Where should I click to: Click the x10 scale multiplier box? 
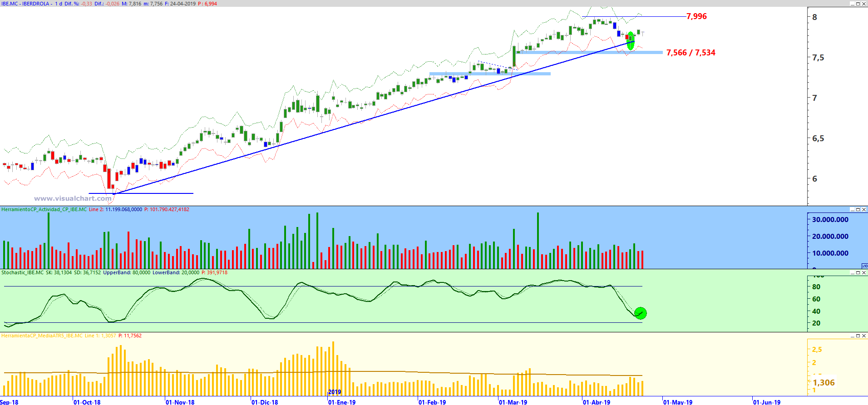tap(864, 266)
